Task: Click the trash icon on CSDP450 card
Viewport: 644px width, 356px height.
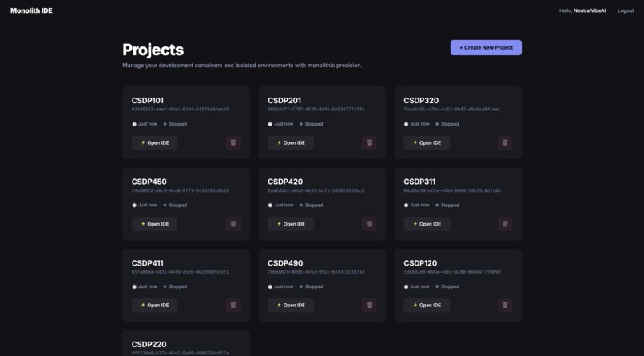Action: pyautogui.click(x=233, y=224)
